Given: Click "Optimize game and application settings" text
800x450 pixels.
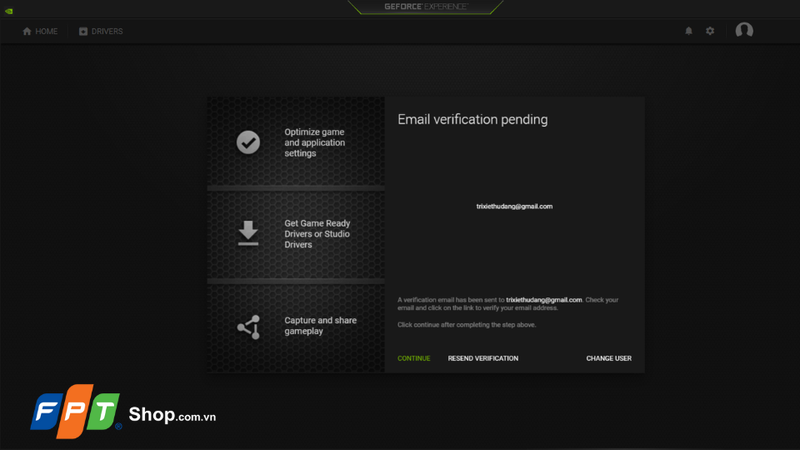Looking at the screenshot, I should coord(315,142).
